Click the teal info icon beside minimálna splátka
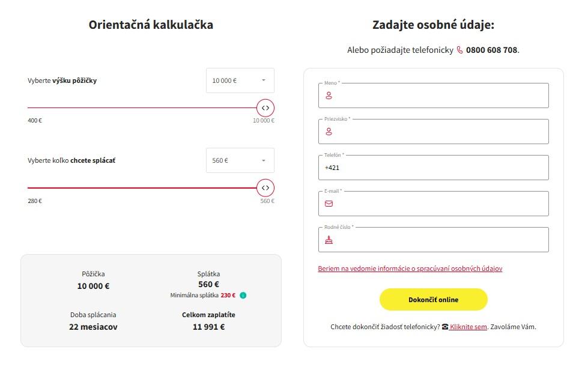588x367 pixels. click(x=243, y=296)
